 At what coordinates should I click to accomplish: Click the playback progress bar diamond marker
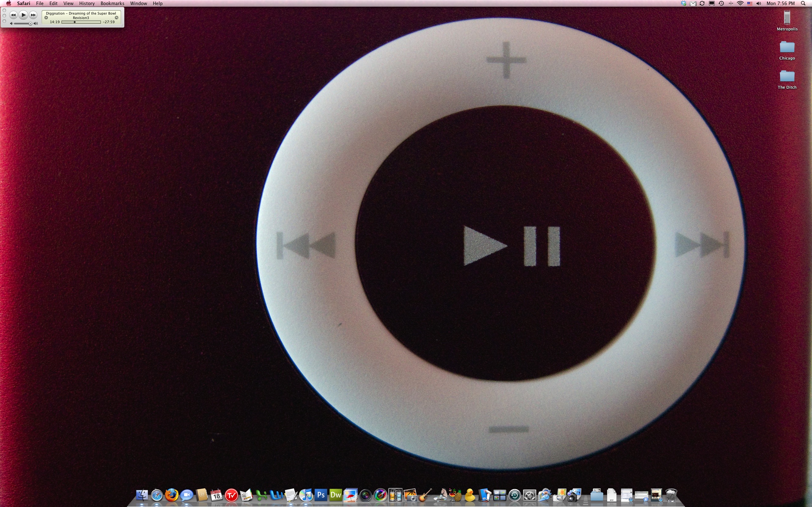point(75,22)
